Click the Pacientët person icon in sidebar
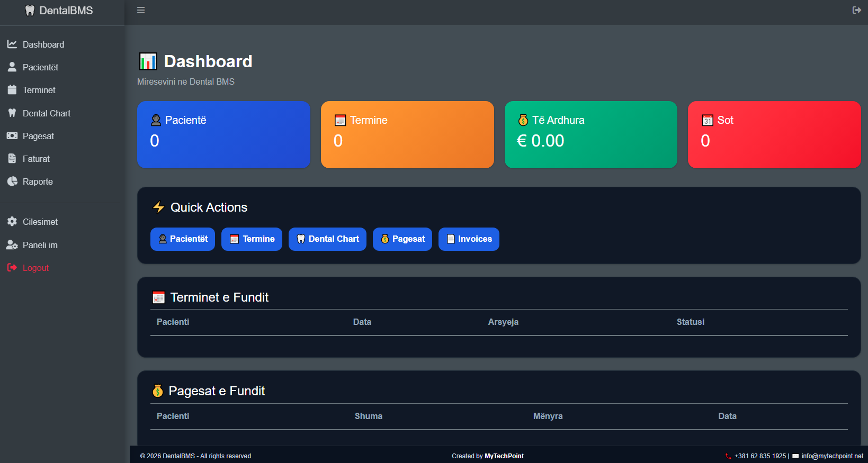This screenshot has height=463, width=868. click(12, 67)
